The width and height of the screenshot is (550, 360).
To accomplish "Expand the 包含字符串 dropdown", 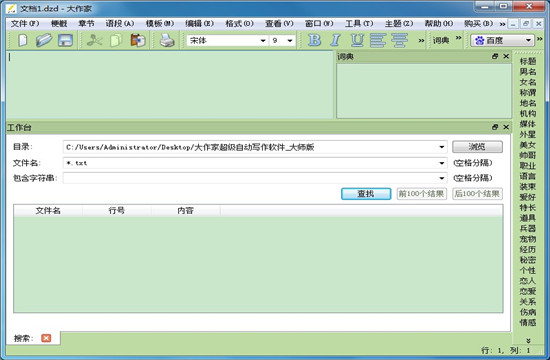I will tap(442, 178).
